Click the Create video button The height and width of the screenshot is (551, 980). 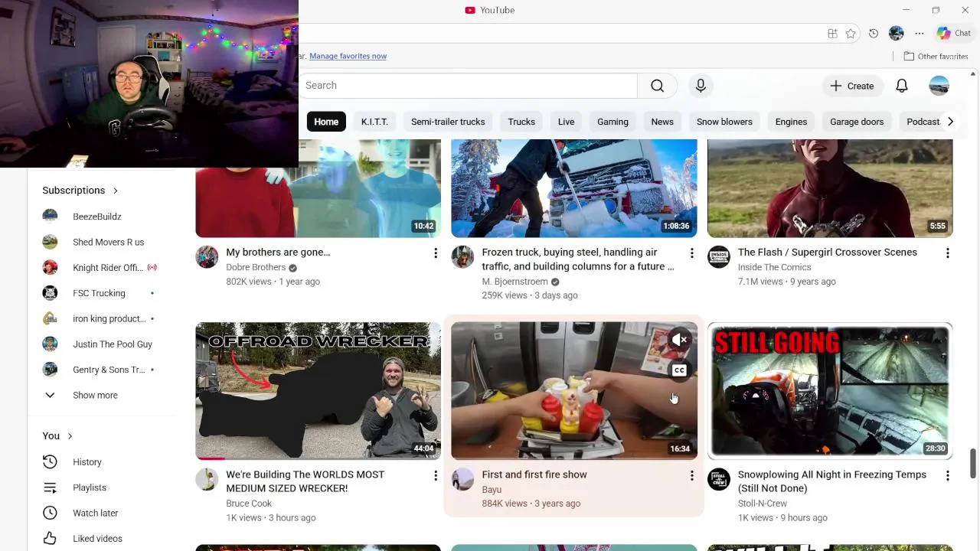(x=852, y=86)
